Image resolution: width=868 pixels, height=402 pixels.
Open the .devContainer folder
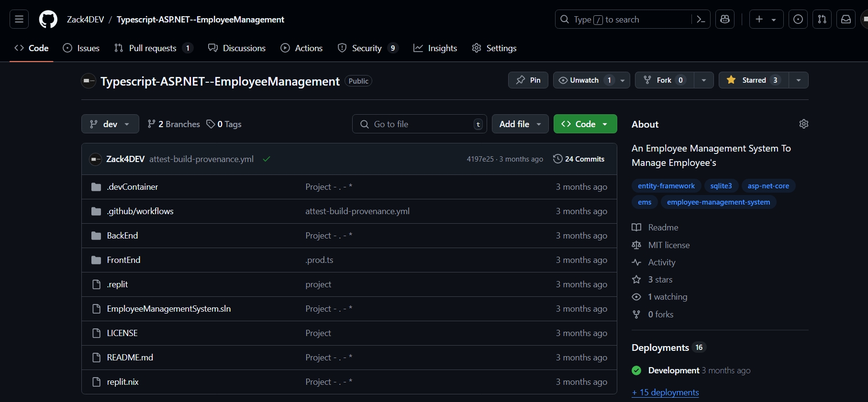point(133,187)
